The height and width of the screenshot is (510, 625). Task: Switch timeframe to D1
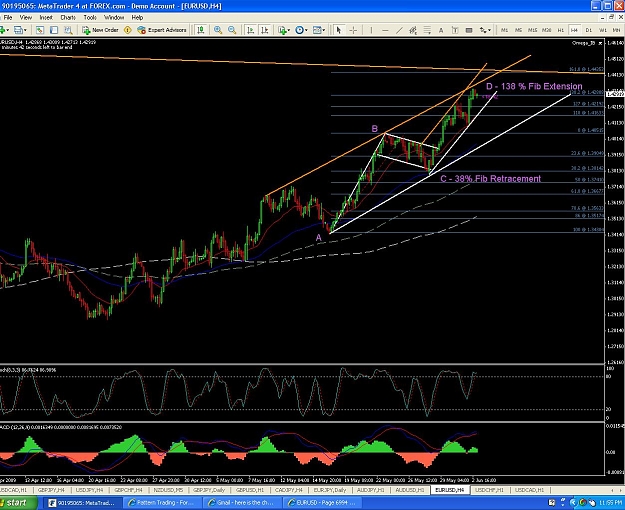coord(589,30)
